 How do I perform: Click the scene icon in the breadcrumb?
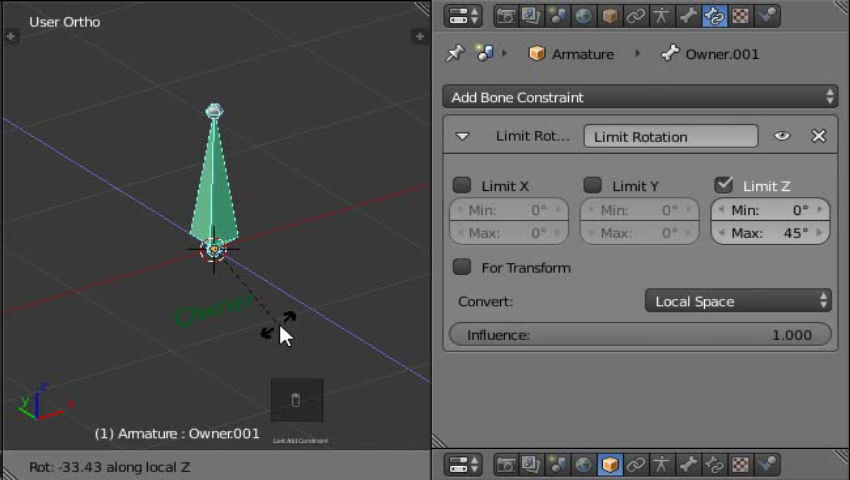point(484,53)
